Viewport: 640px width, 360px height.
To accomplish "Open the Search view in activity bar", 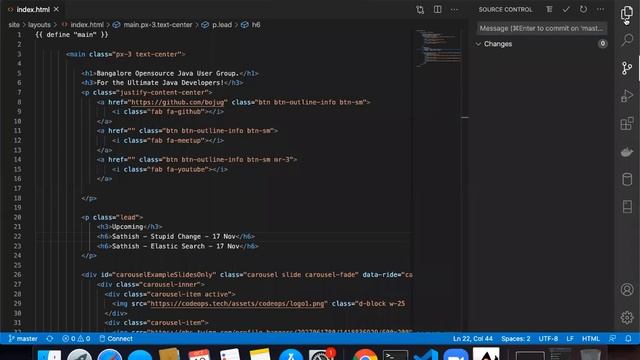I will click(627, 40).
